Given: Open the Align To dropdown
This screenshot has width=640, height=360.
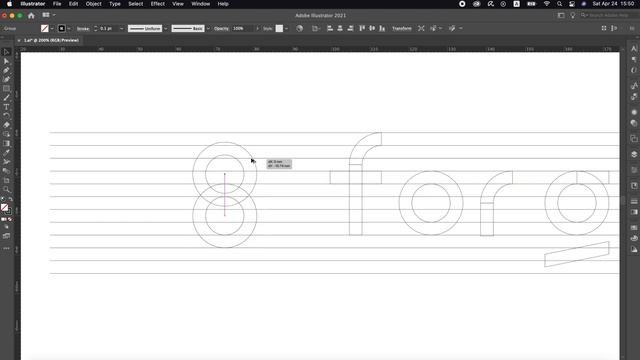Looking at the screenshot, I should pos(316,29).
